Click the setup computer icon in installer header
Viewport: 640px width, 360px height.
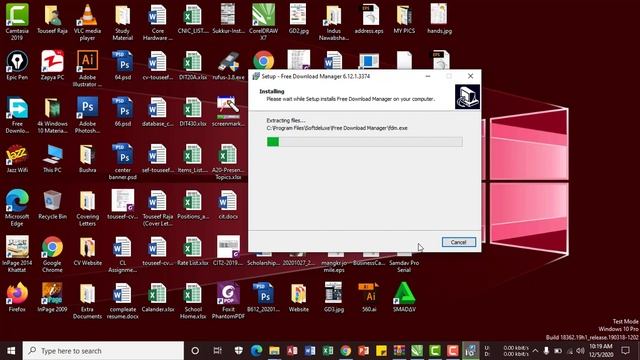pos(467,97)
